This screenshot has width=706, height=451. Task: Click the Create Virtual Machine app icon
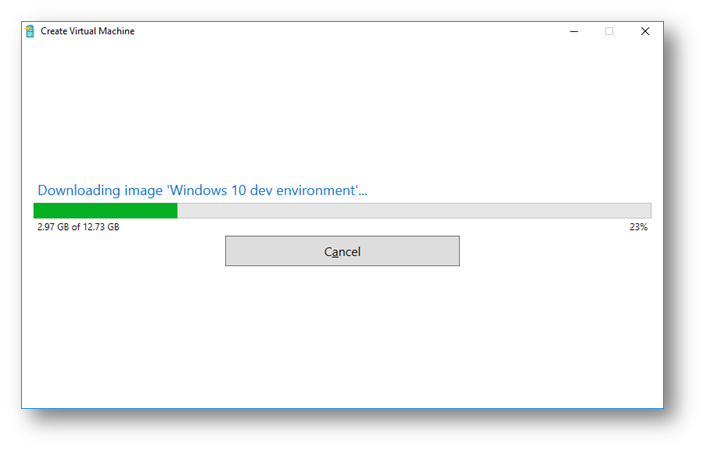(x=30, y=32)
